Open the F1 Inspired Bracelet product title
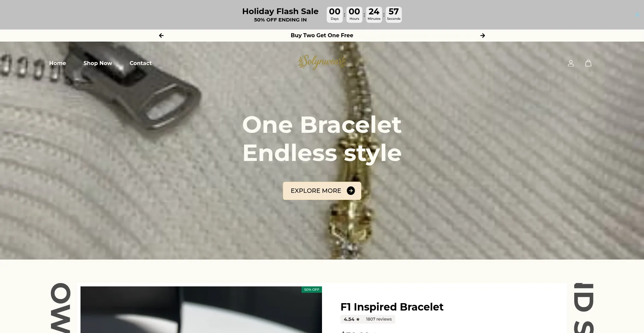The height and width of the screenshot is (333, 644). tap(392, 307)
